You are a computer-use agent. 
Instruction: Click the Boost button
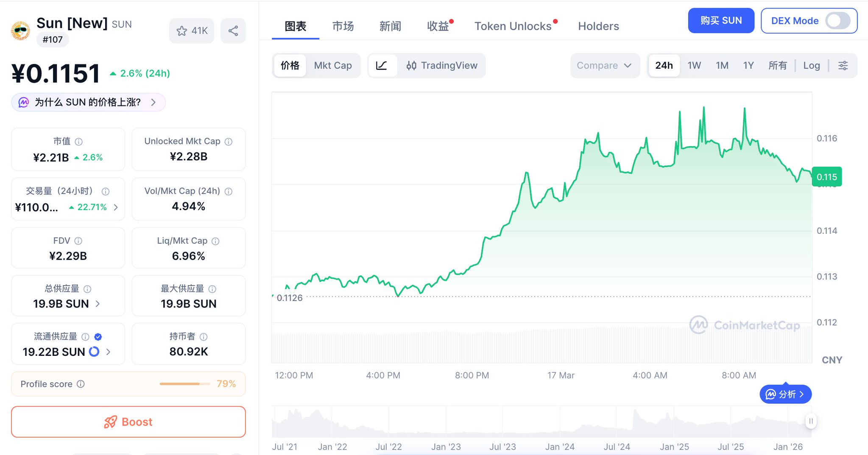point(128,422)
